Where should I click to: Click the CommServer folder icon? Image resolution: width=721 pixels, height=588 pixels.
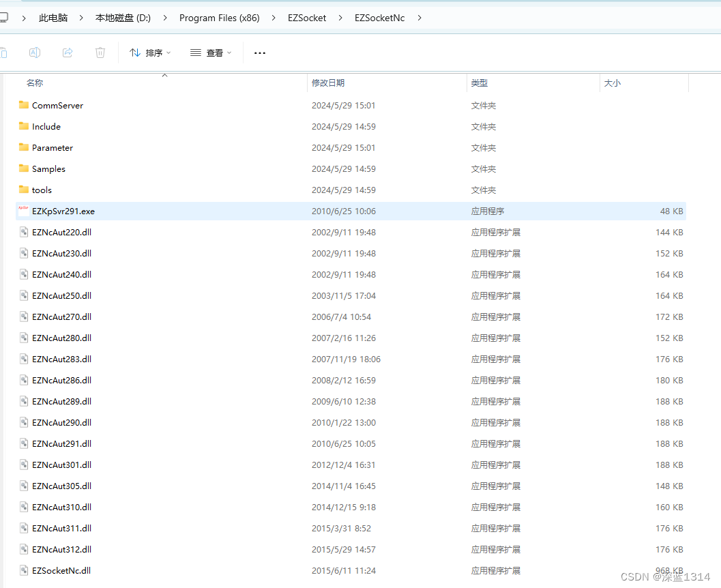24,105
